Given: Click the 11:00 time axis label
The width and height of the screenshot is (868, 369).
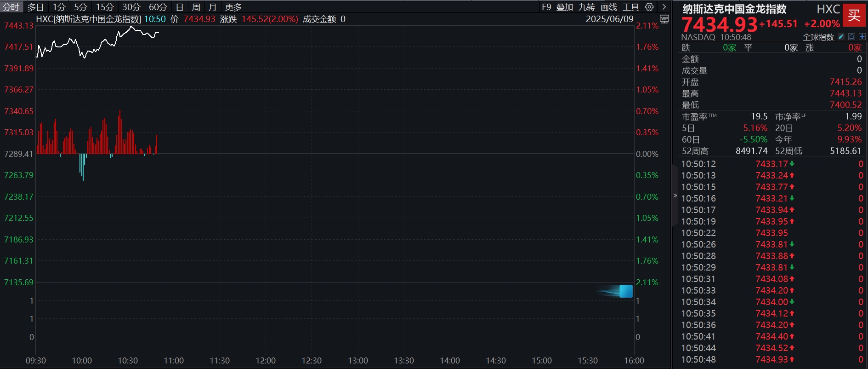Looking at the screenshot, I should tap(174, 361).
